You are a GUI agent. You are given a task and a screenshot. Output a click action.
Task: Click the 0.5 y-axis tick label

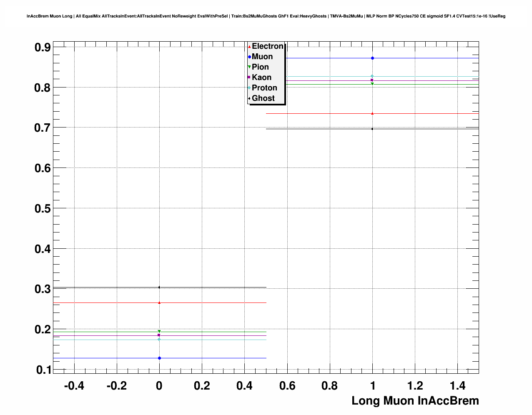point(43,208)
